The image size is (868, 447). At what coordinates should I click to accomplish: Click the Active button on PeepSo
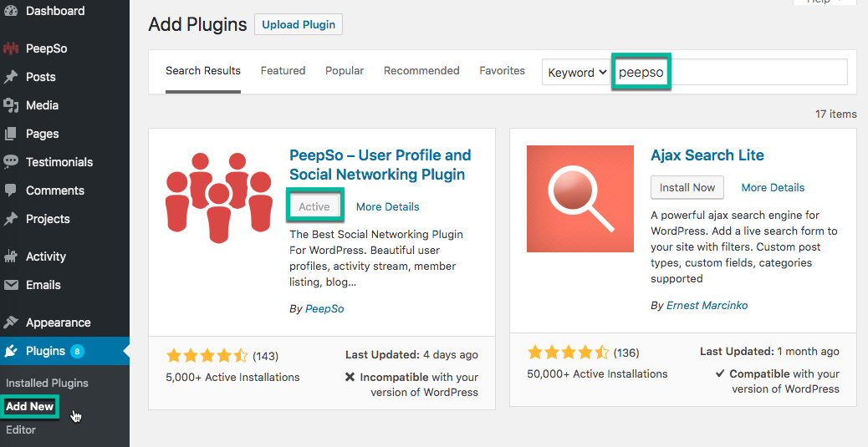[x=314, y=206]
